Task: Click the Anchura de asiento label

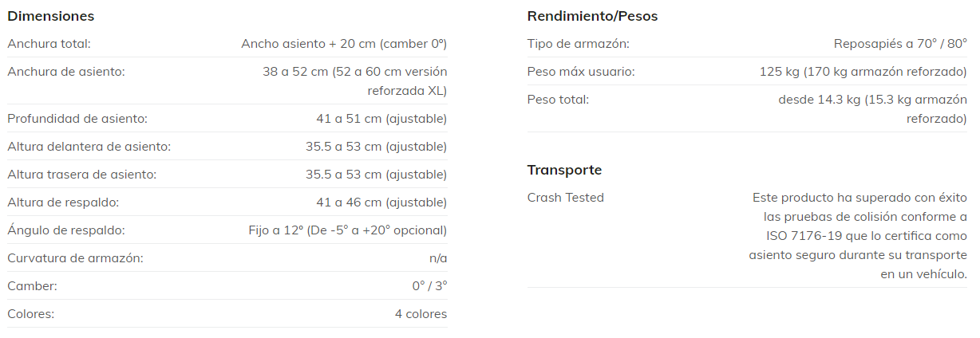Action: pos(66,72)
